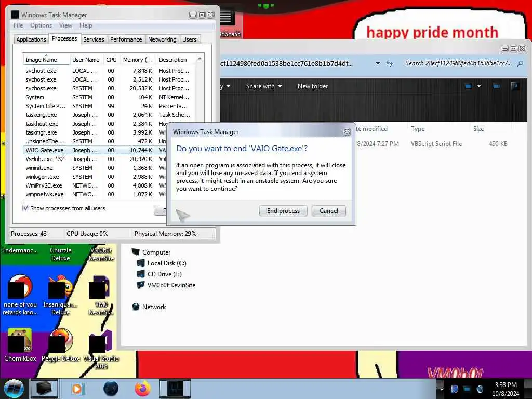532x399 pixels.
Task: Expand the Explorer address history dropdown
Action: pyautogui.click(x=378, y=63)
